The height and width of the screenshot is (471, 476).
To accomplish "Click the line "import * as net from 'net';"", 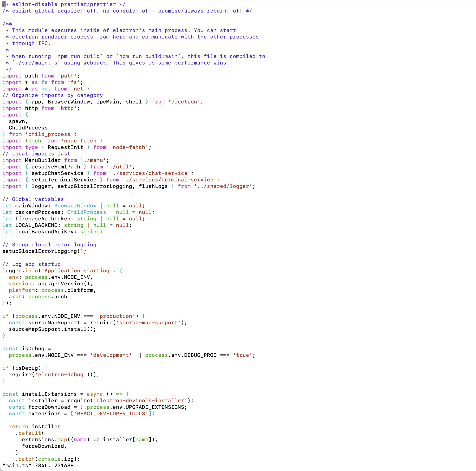I will 46,89.
